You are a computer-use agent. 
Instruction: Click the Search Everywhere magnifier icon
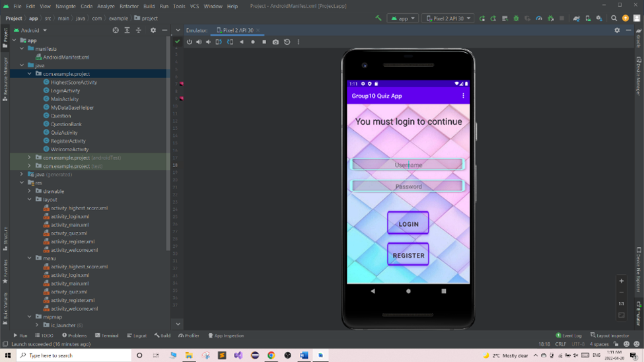point(614,18)
